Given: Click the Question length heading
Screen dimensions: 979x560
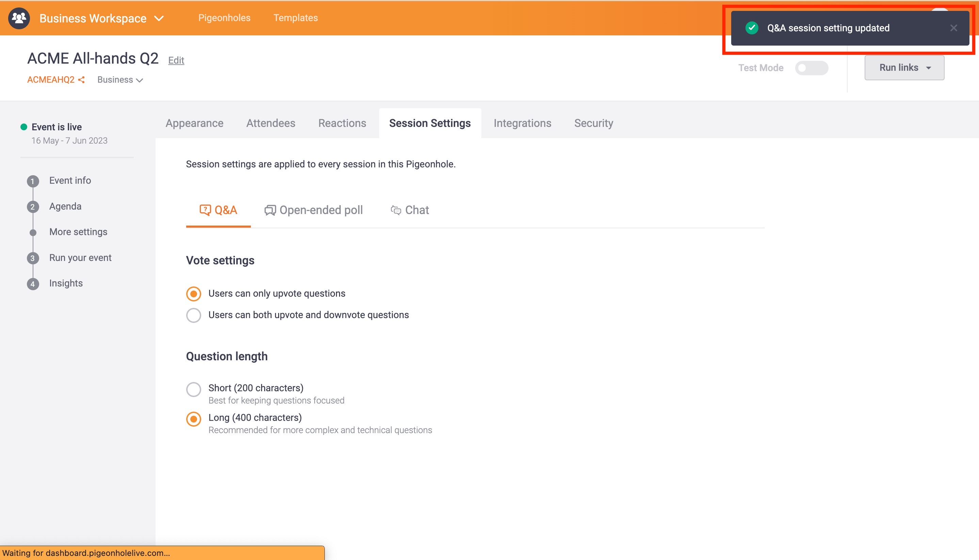Looking at the screenshot, I should [227, 356].
